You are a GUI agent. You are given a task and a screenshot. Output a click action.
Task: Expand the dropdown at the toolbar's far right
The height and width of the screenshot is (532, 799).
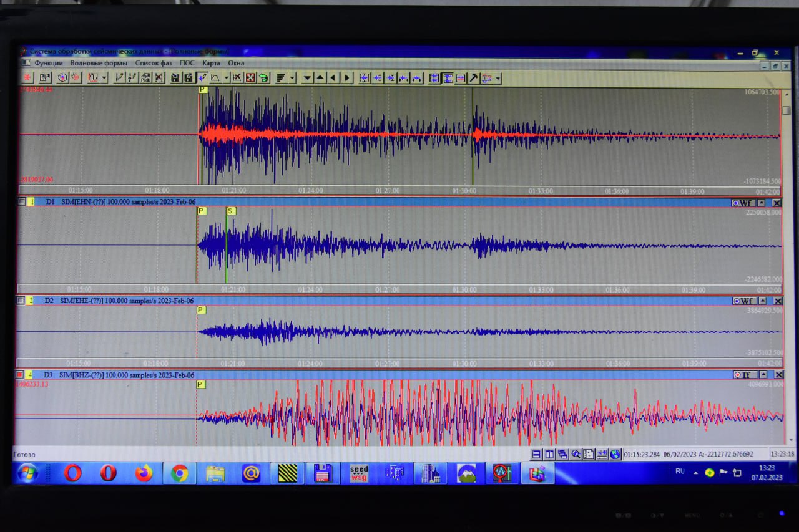click(498, 79)
